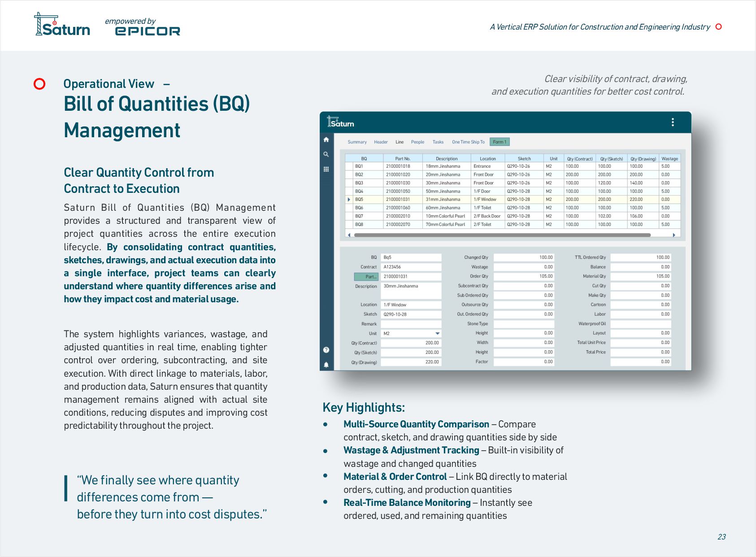Sort by Qty (Drawing) column header
756x557 pixels.
tap(643, 159)
